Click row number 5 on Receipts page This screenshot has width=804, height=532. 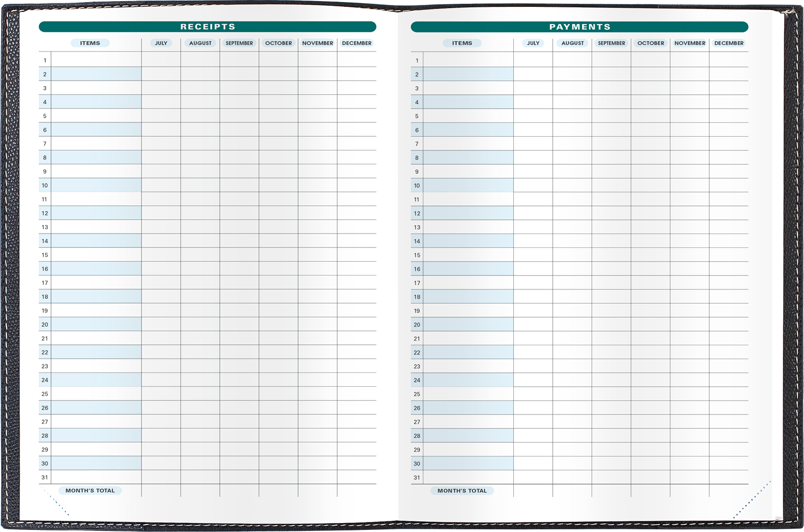45,116
